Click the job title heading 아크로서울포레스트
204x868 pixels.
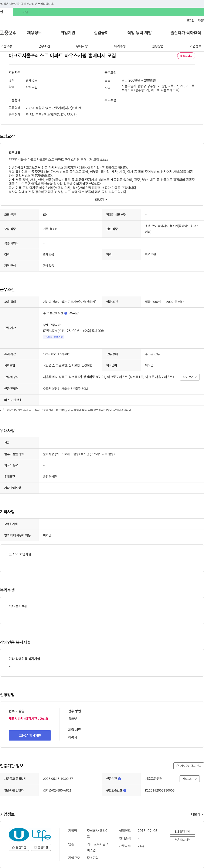tap(62, 56)
